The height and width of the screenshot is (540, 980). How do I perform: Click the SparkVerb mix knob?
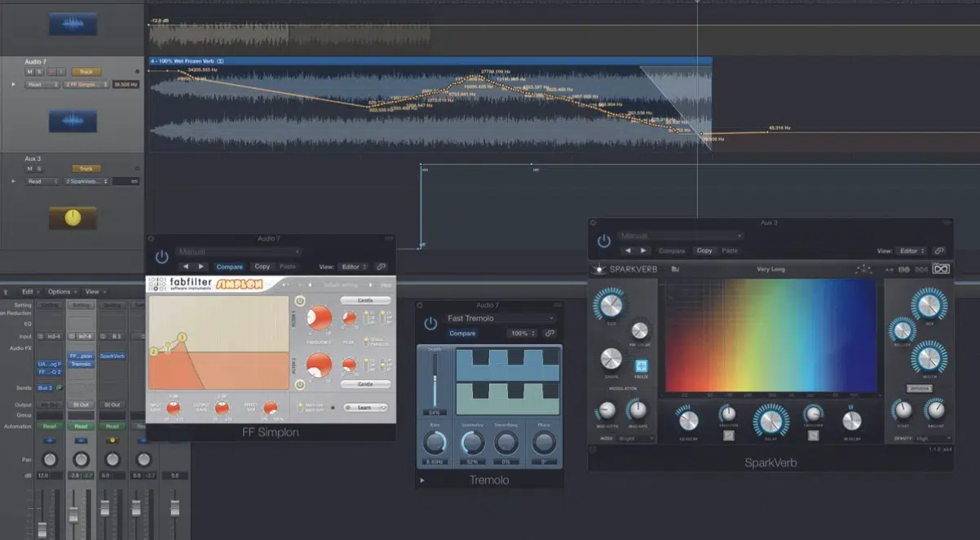click(x=929, y=304)
